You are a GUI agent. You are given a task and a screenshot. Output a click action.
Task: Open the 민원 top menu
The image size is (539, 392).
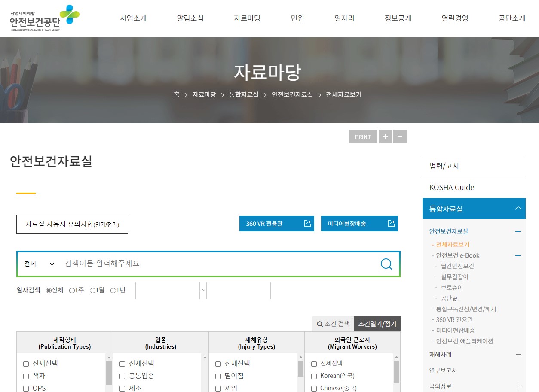[x=297, y=18]
